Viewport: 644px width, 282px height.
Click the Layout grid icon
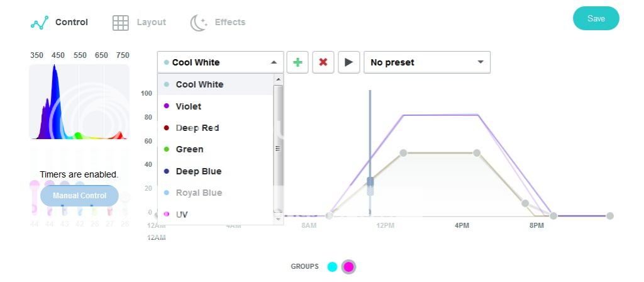tap(120, 23)
